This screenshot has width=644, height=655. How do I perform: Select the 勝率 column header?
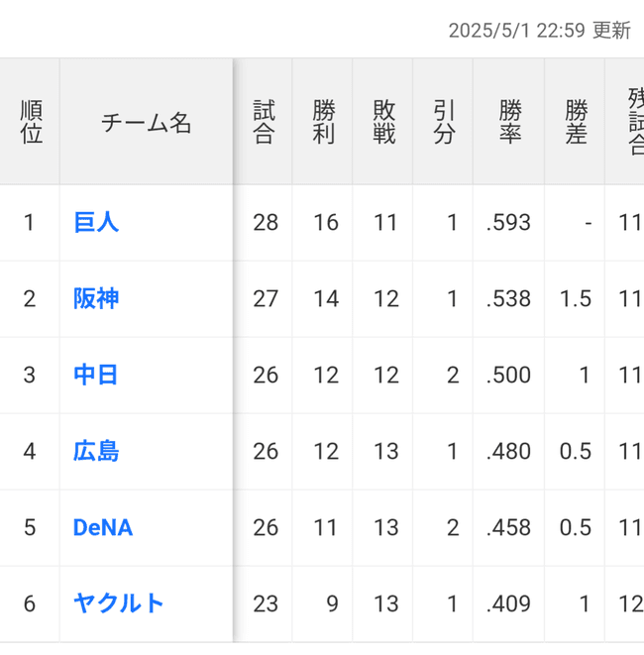[509, 123]
